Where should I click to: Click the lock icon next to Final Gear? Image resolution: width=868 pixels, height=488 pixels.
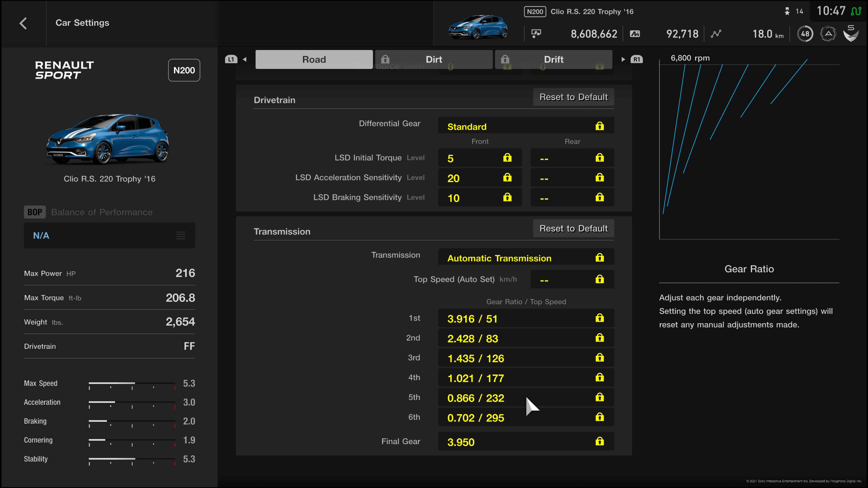coord(600,441)
